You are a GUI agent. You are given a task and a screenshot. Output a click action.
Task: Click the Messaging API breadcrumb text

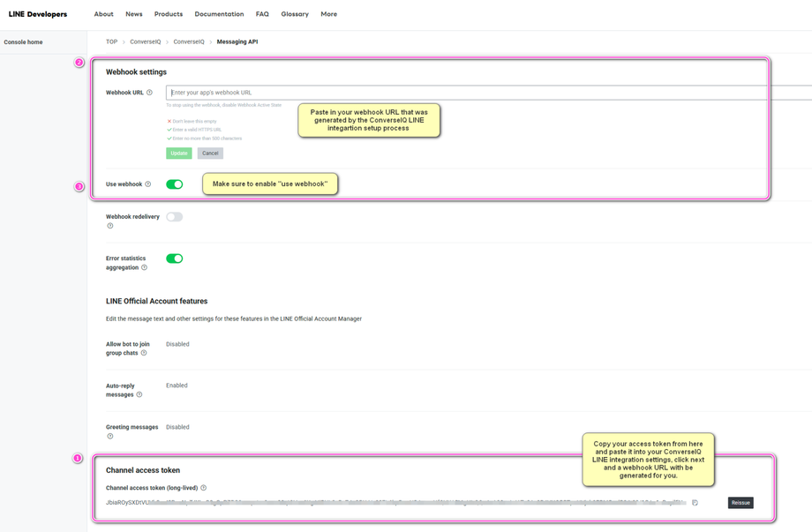coord(237,42)
